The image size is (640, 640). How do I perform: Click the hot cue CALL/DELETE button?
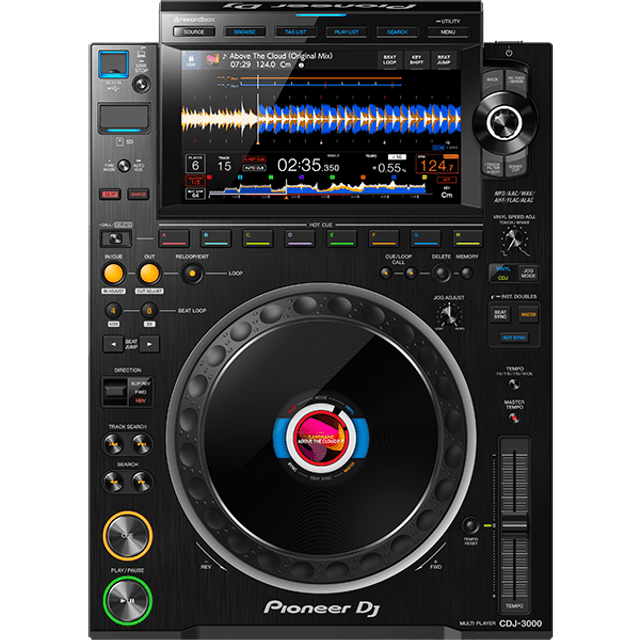tap(116, 239)
